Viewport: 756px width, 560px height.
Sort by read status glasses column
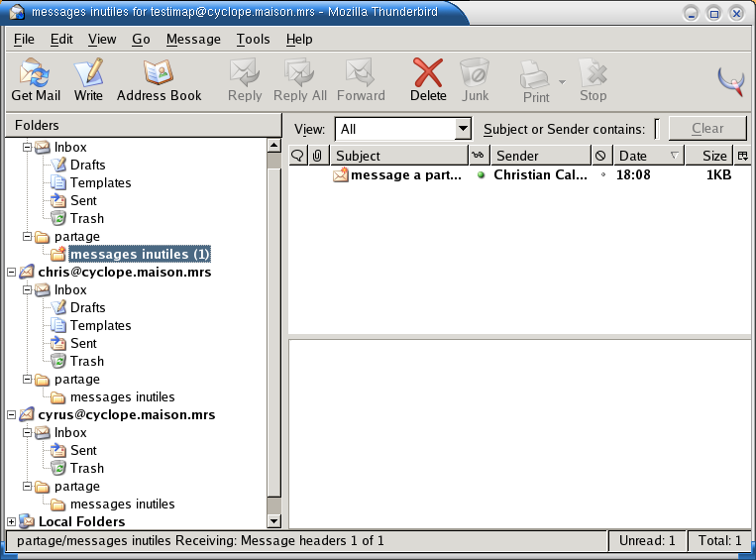tap(479, 156)
